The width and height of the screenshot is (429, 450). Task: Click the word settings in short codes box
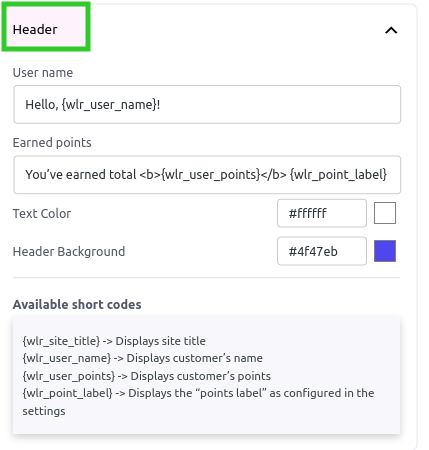point(44,411)
